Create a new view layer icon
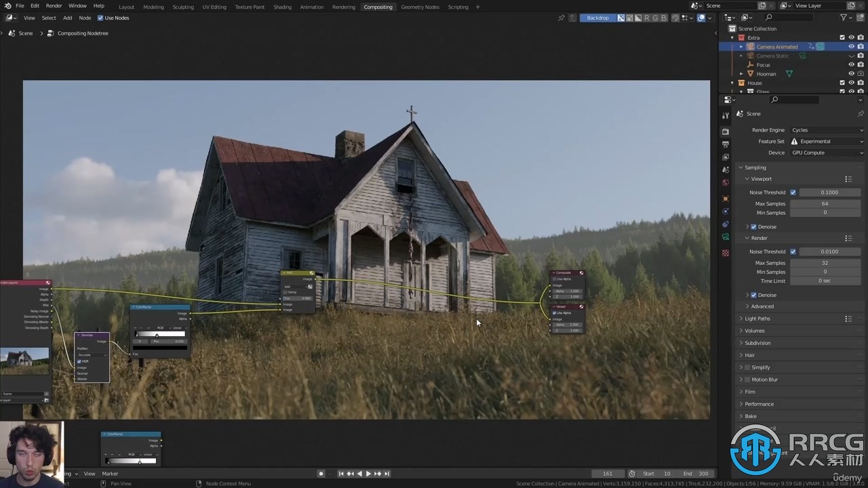Image resolution: width=868 pixels, height=488 pixels. point(852,5)
